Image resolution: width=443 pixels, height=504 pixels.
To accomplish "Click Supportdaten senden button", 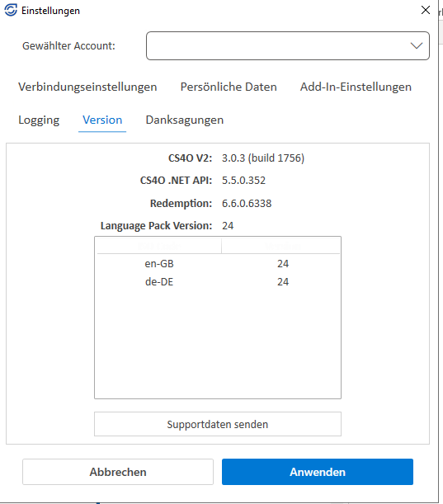I will click(x=218, y=424).
